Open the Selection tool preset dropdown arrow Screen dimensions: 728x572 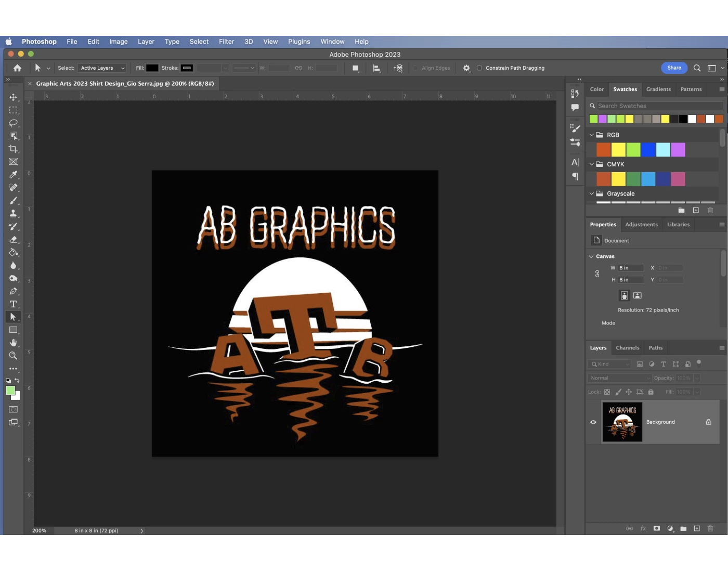[x=48, y=68]
